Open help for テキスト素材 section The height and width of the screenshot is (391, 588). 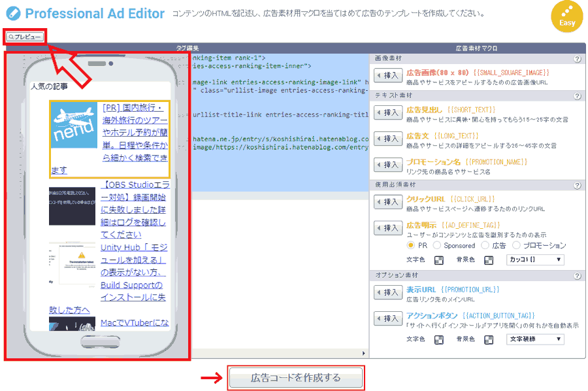click(577, 96)
